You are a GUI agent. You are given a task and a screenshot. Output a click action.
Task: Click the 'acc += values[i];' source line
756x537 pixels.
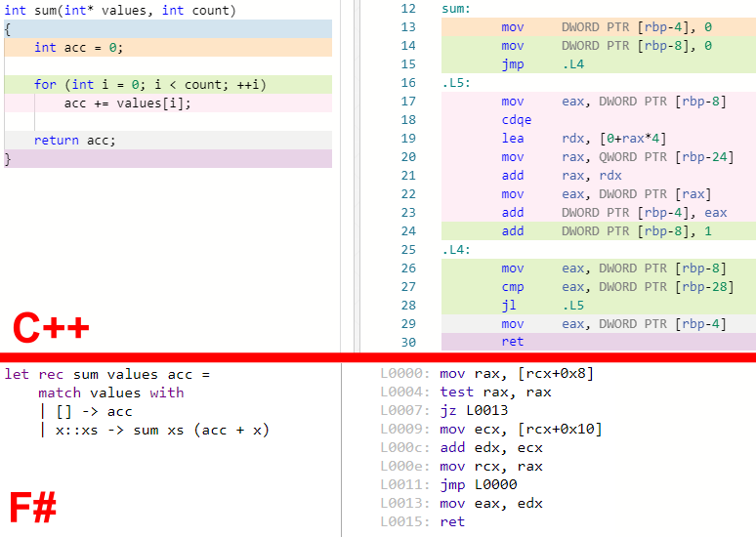(x=127, y=103)
